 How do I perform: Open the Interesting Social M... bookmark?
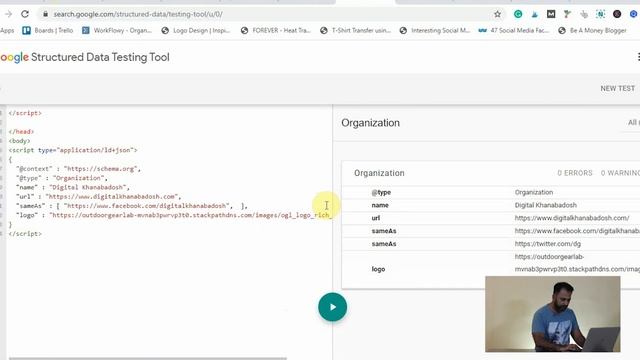(435, 30)
